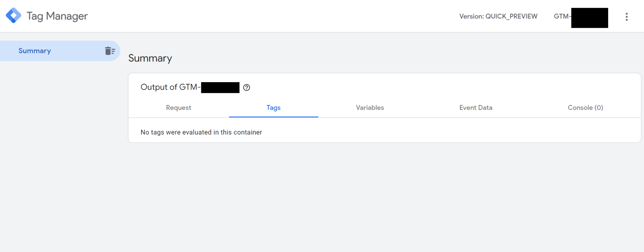Viewport: 644px width, 252px height.
Task: Click the Output of GTM card heading
Action: pyautogui.click(x=171, y=87)
